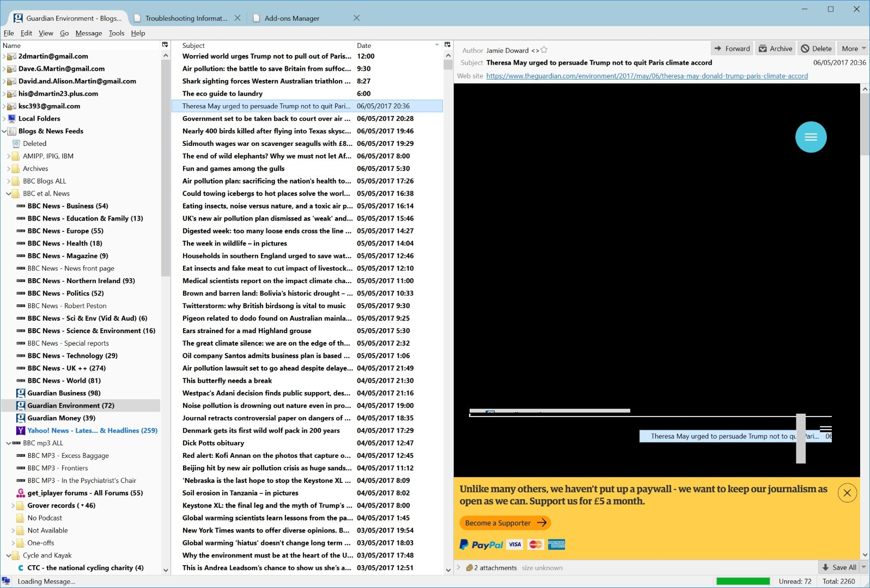Open the View menu
The image size is (870, 588).
pos(46,33)
